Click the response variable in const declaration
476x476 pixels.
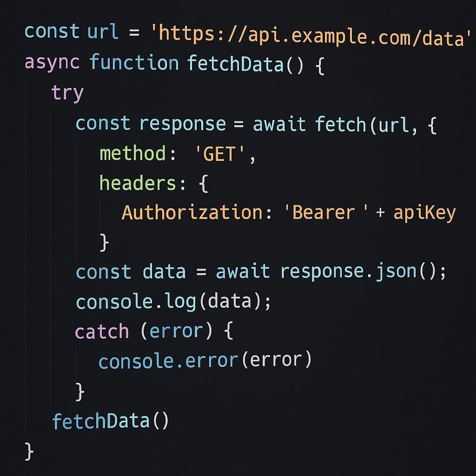(x=182, y=125)
